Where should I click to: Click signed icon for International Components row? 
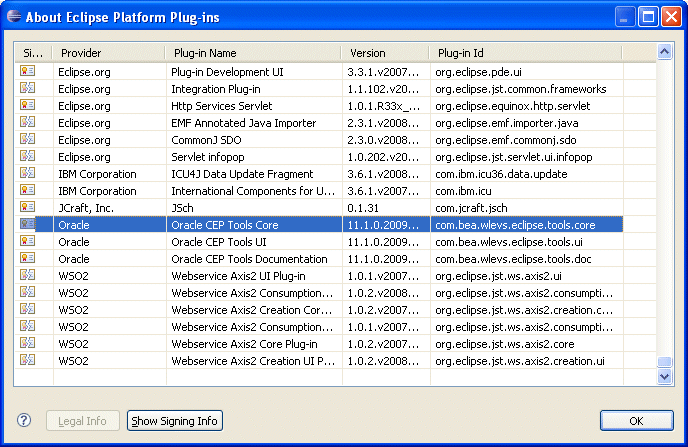point(28,190)
